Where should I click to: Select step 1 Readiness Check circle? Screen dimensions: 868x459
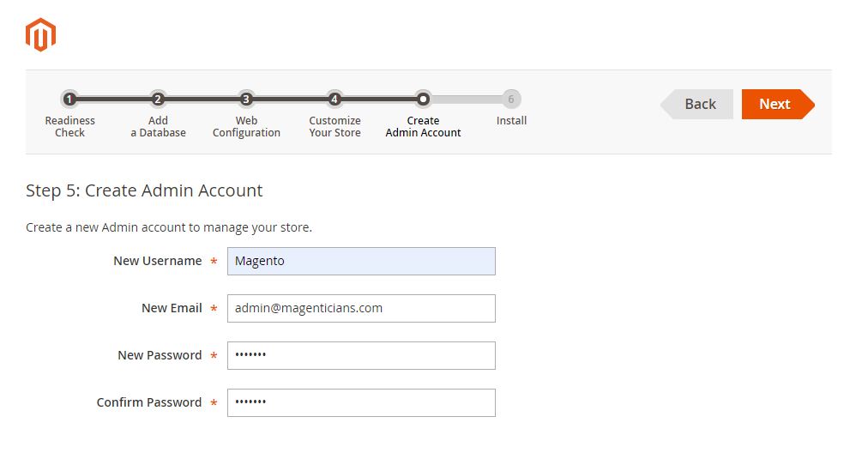[x=69, y=100]
